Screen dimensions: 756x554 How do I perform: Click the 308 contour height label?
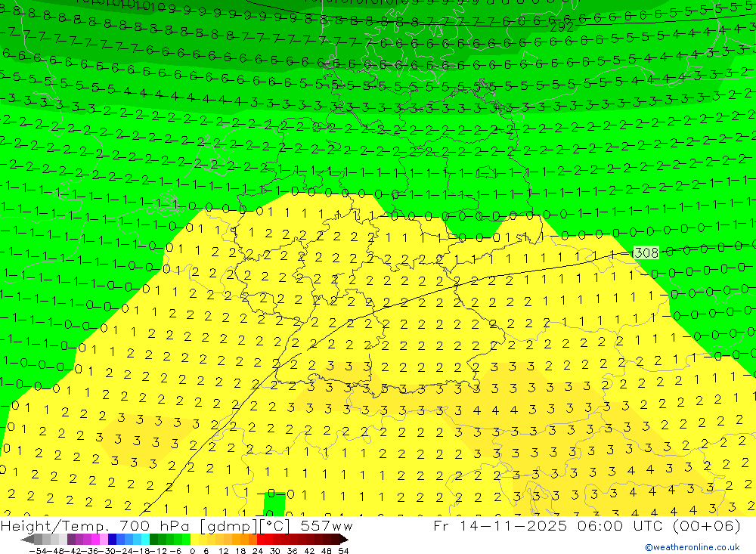tap(646, 252)
